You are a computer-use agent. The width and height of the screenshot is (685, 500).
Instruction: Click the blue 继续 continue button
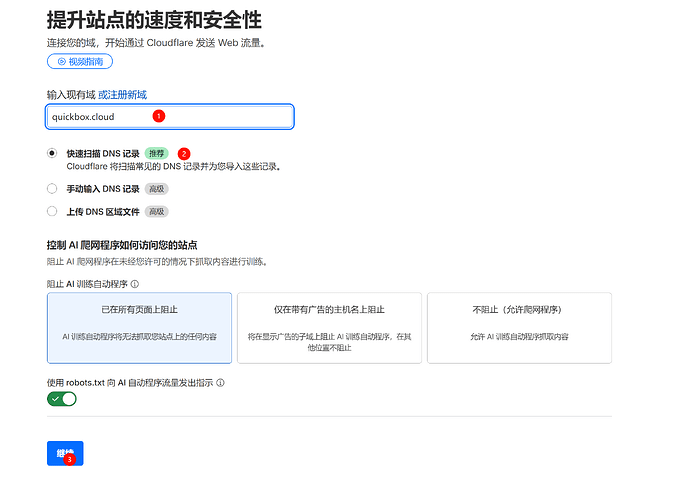click(x=65, y=453)
